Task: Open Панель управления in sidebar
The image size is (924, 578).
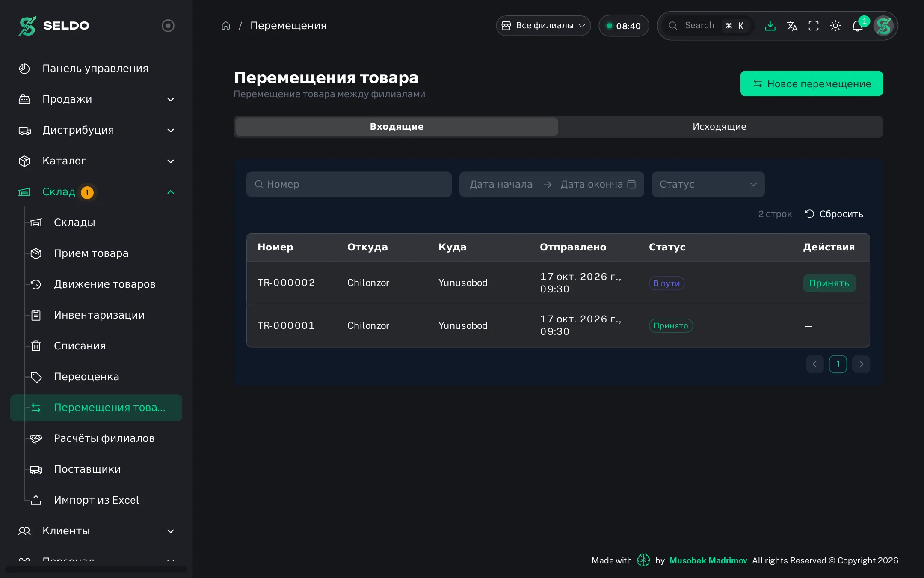Action: click(x=96, y=69)
